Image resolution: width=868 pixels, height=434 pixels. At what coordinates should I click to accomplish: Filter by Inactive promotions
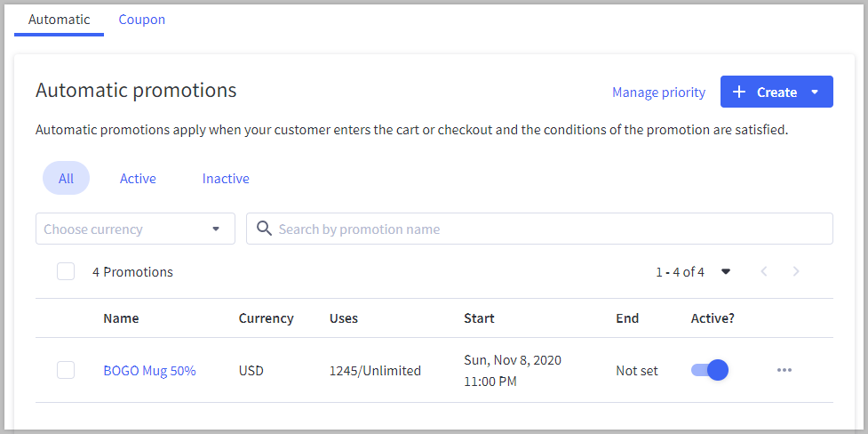(x=226, y=179)
